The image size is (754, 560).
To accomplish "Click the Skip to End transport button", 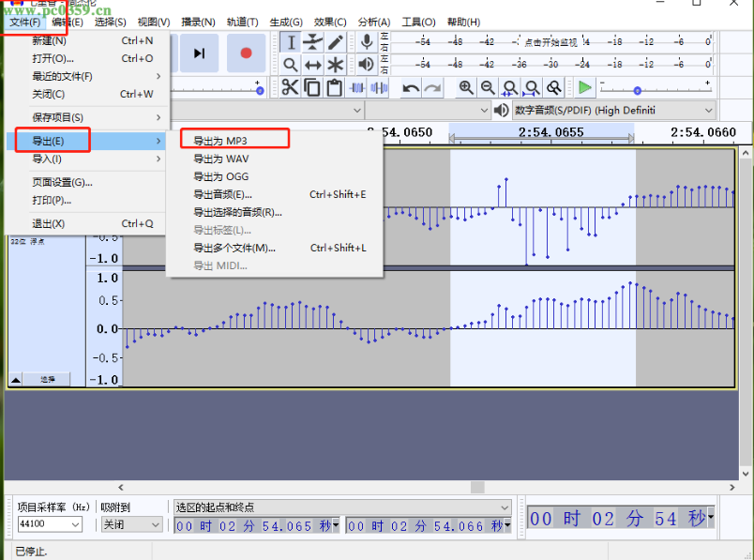I will (x=199, y=53).
